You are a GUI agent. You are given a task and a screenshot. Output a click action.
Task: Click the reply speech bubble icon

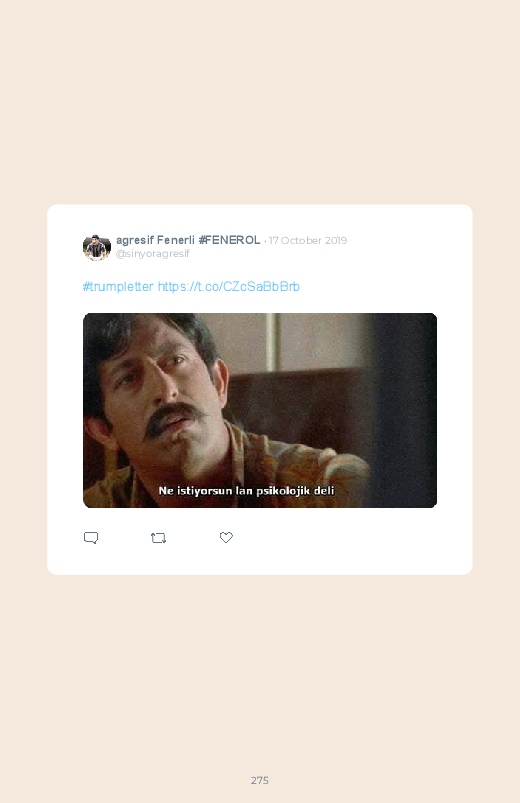pyautogui.click(x=91, y=538)
